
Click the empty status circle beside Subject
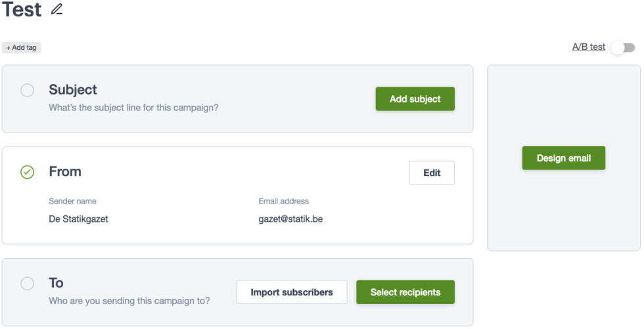(27, 90)
